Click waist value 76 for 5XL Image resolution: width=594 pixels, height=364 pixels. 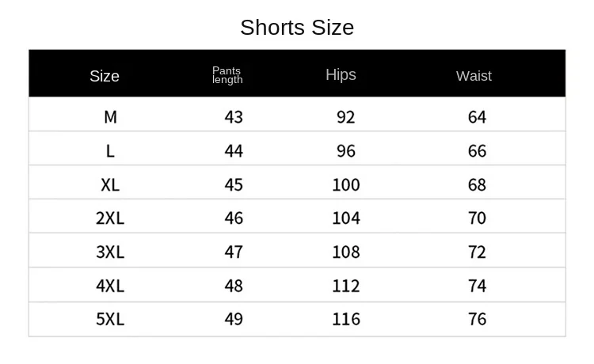pos(477,320)
